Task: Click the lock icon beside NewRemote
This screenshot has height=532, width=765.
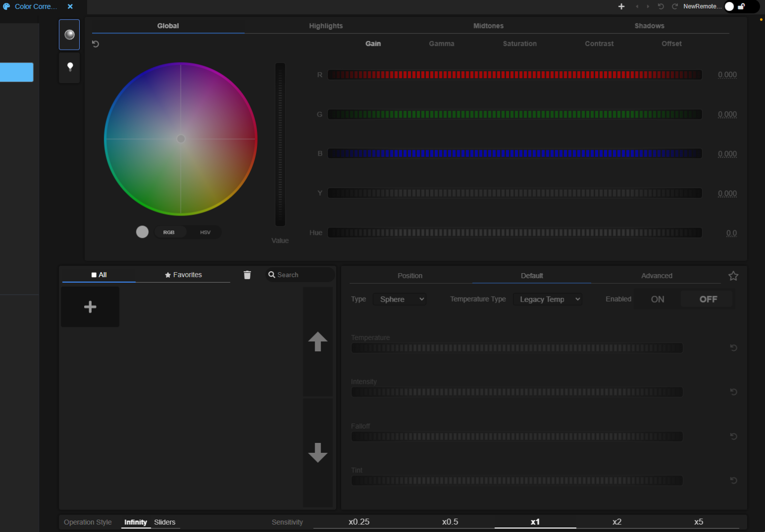Action: pos(742,6)
